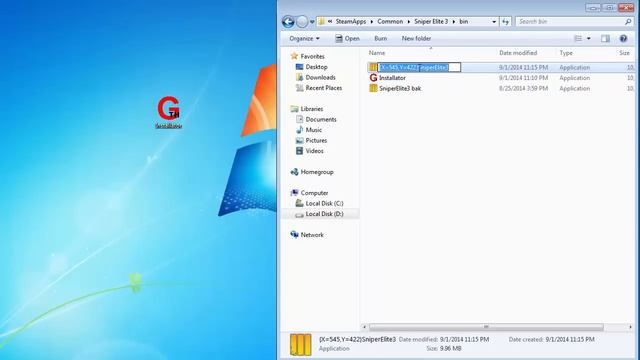Screen dimensions: 640x360
Task: Open the Organize menu
Action: pos(304,38)
